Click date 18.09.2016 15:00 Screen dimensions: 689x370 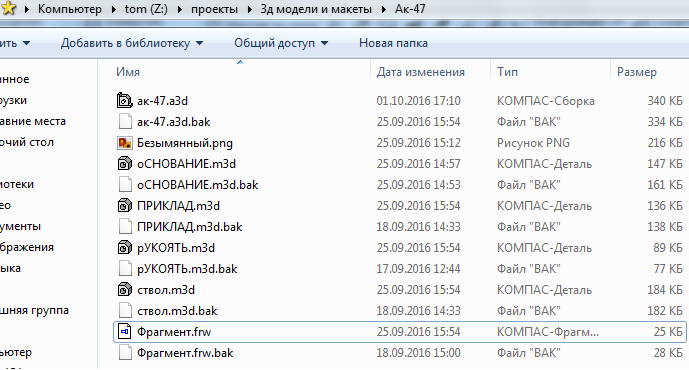pos(418,353)
